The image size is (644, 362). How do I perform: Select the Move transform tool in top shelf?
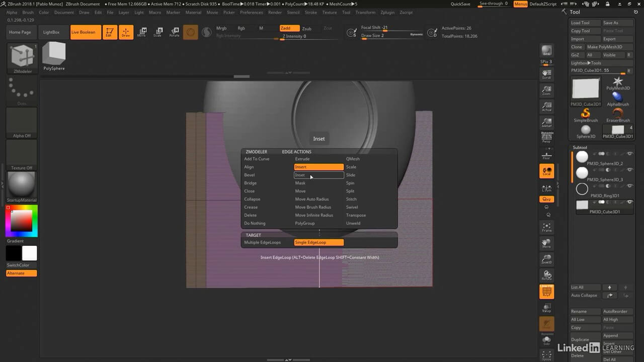[142, 32]
